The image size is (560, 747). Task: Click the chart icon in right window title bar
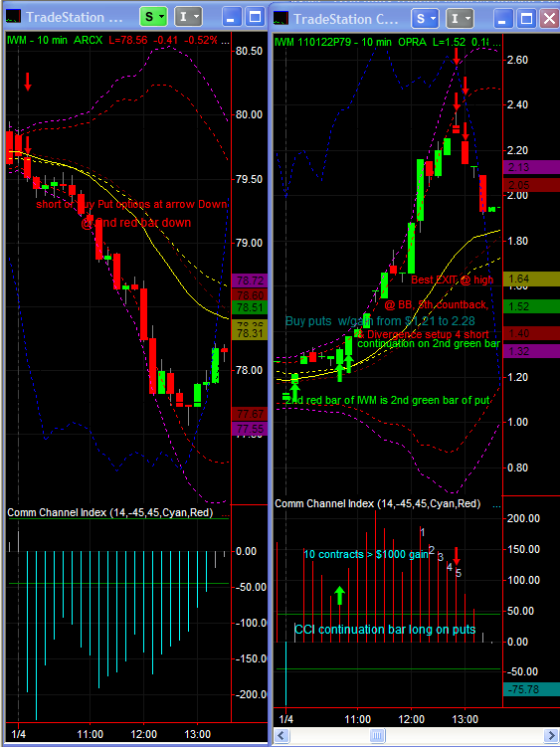point(281,19)
